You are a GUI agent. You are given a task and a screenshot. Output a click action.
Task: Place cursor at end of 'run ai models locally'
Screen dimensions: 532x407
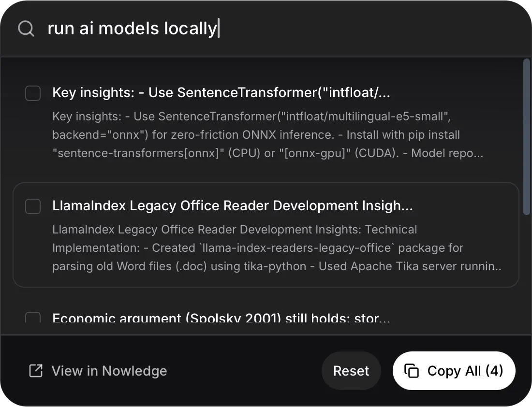(x=219, y=29)
